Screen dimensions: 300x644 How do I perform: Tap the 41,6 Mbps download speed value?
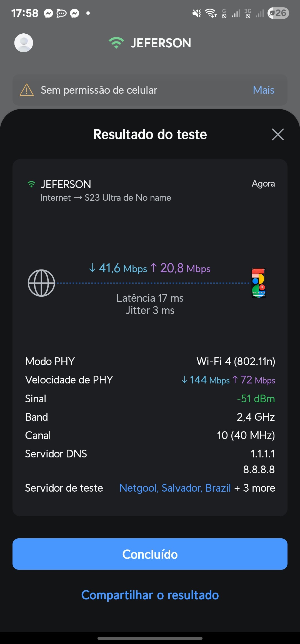[118, 268]
